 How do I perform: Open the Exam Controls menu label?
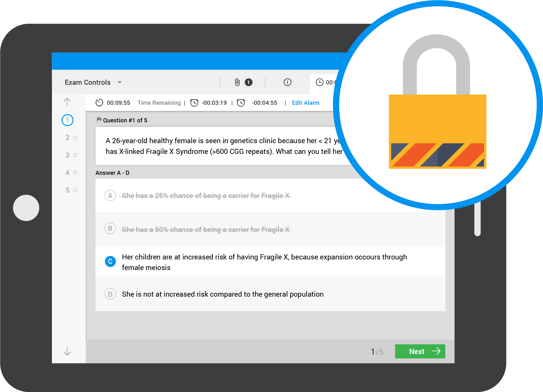88,82
